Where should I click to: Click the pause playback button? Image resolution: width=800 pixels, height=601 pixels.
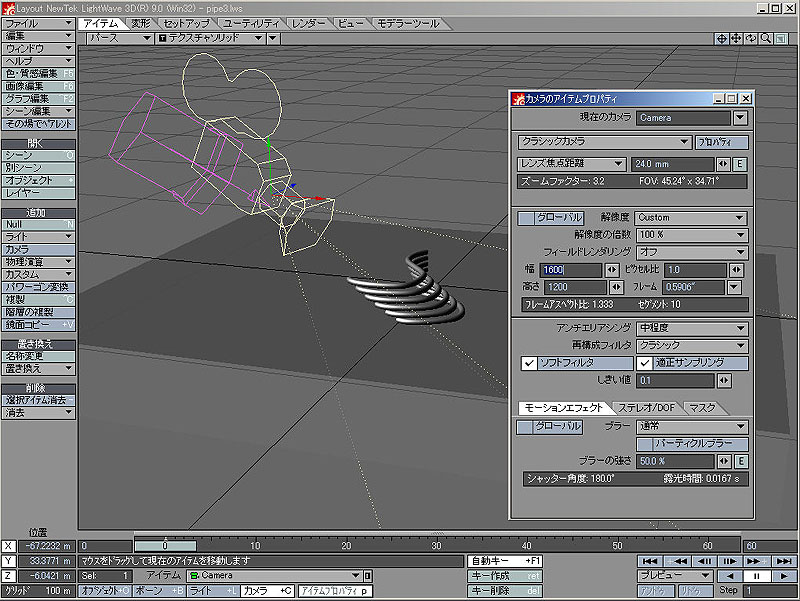(756, 576)
